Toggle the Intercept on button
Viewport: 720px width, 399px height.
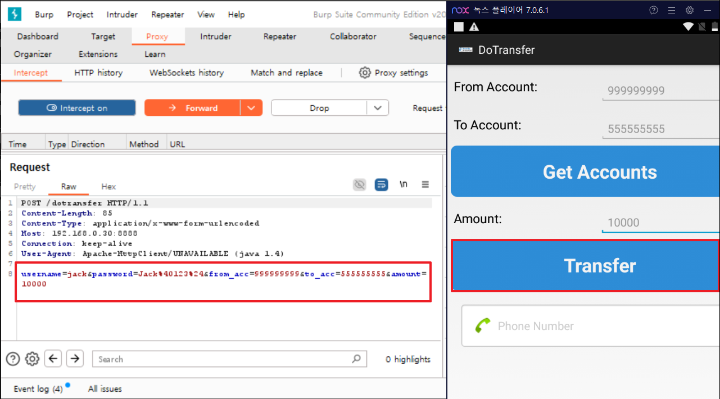pyautogui.click(x=77, y=108)
